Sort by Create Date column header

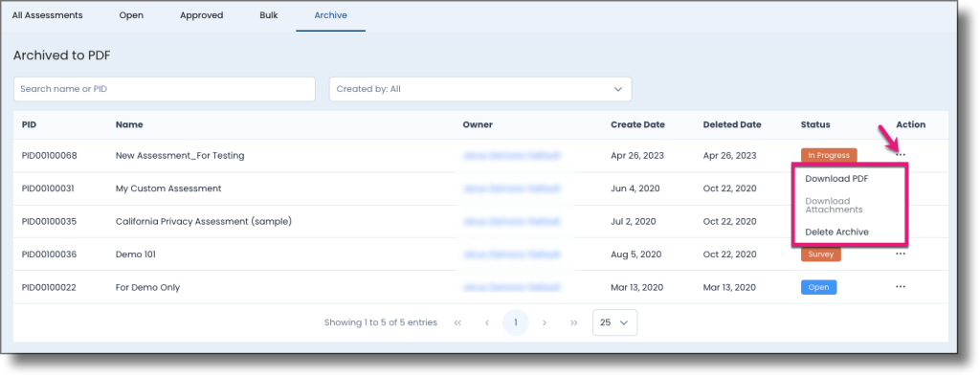pos(637,125)
